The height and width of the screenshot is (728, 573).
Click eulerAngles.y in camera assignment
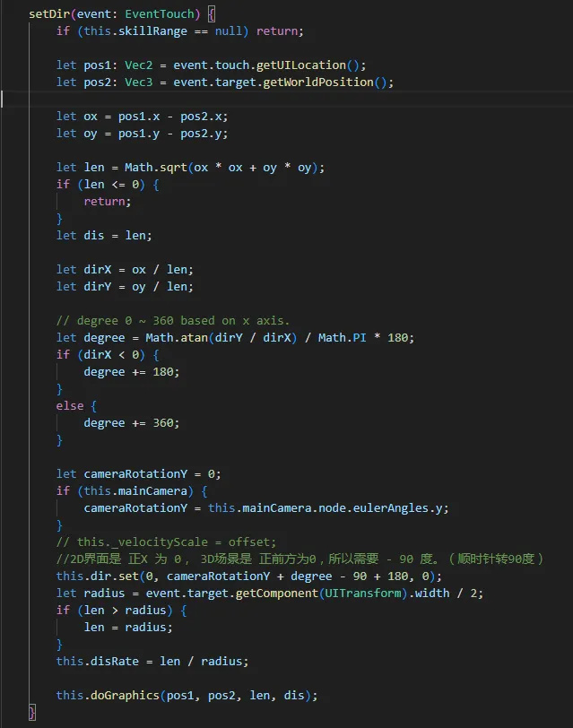pyautogui.click(x=397, y=508)
